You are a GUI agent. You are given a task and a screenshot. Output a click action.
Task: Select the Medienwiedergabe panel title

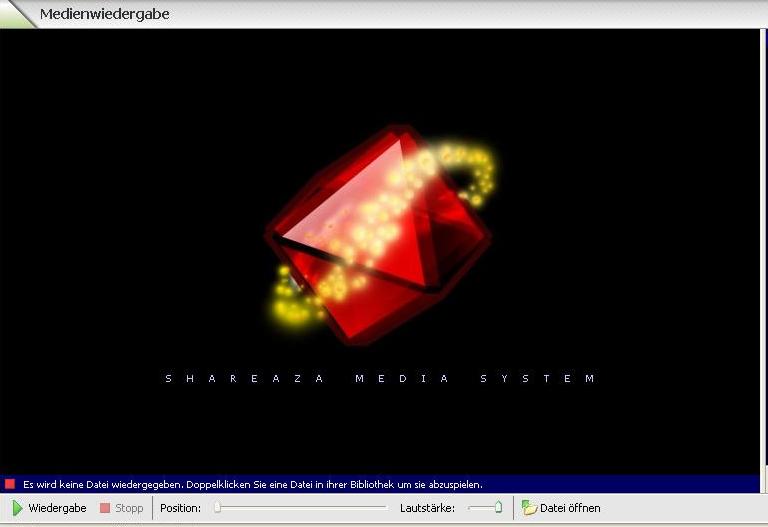point(104,14)
